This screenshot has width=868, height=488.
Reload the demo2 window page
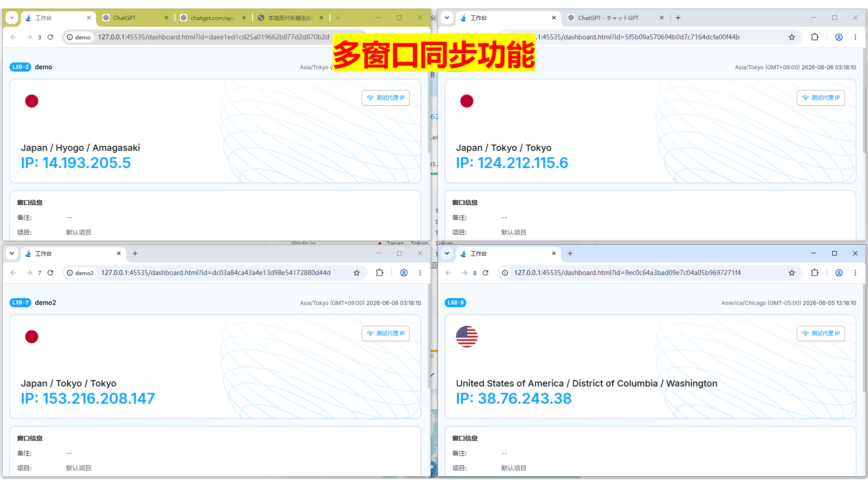51,273
